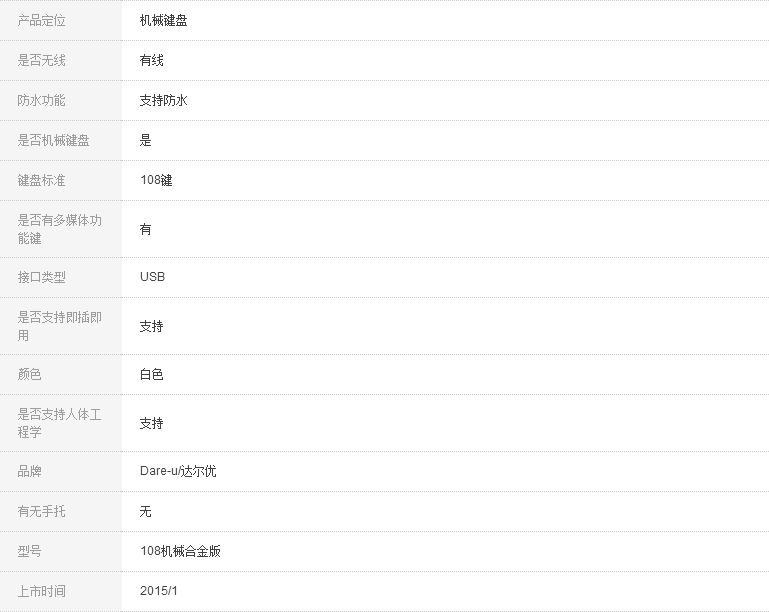The width and height of the screenshot is (769, 612).
Task: Select the 有线 value text
Action: pyautogui.click(x=151, y=60)
